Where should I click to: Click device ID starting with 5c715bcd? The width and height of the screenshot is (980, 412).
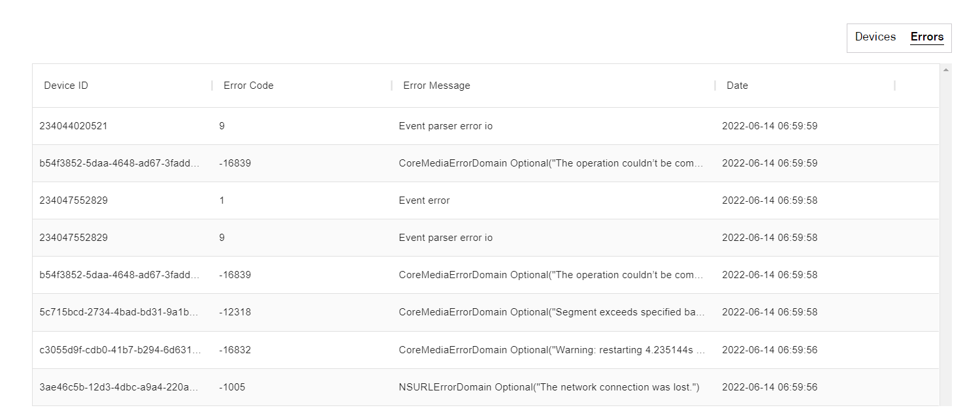point(120,312)
